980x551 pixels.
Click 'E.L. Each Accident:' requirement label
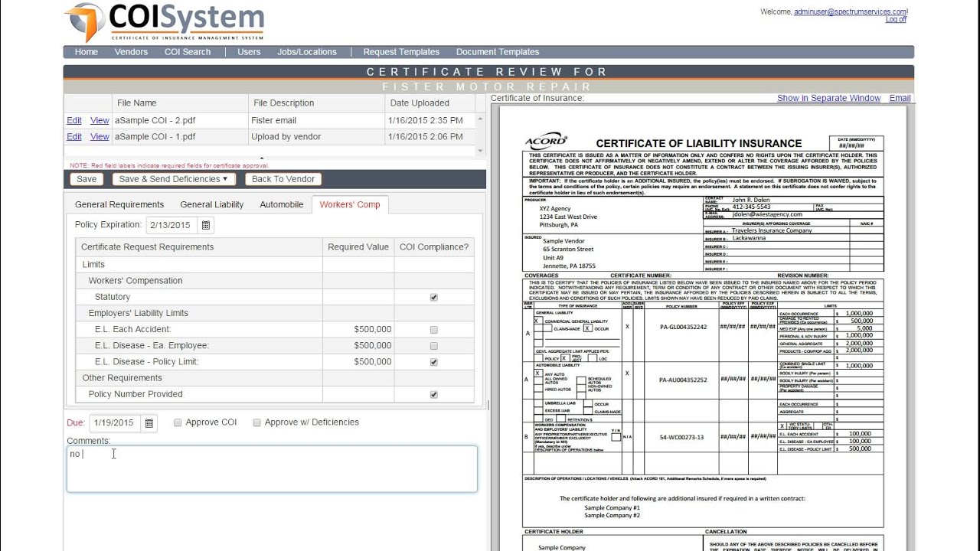(x=132, y=329)
